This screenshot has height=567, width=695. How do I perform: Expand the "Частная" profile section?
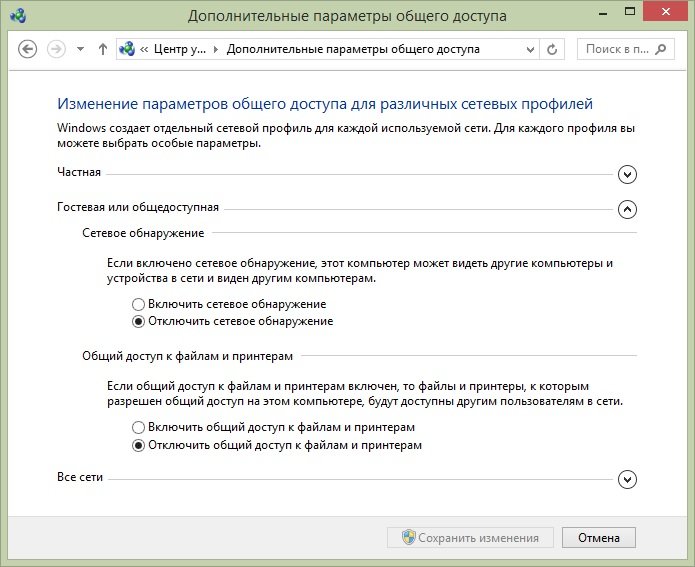coord(627,174)
